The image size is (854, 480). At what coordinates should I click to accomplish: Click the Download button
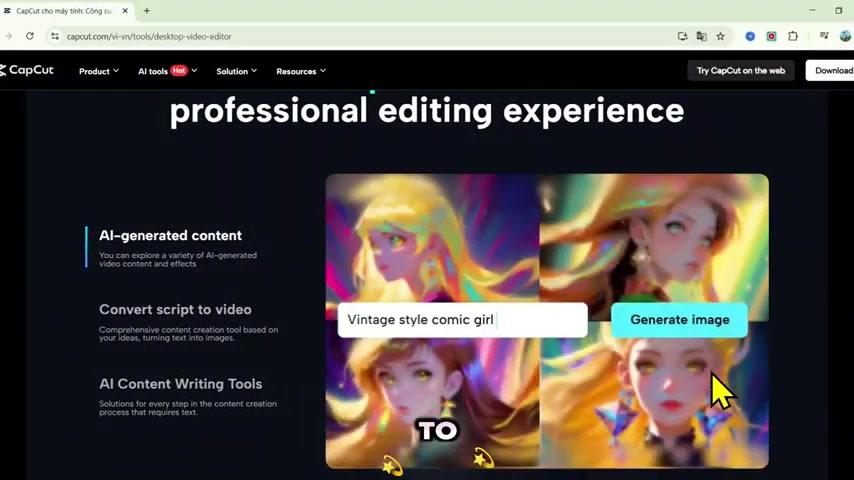[831, 70]
